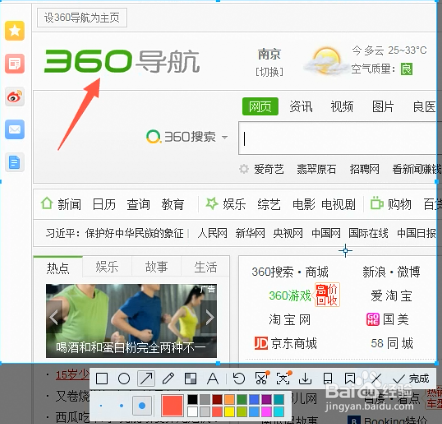Screen dimensions: 442x424
Task: Select the mosaic blur tool
Action: (x=190, y=379)
